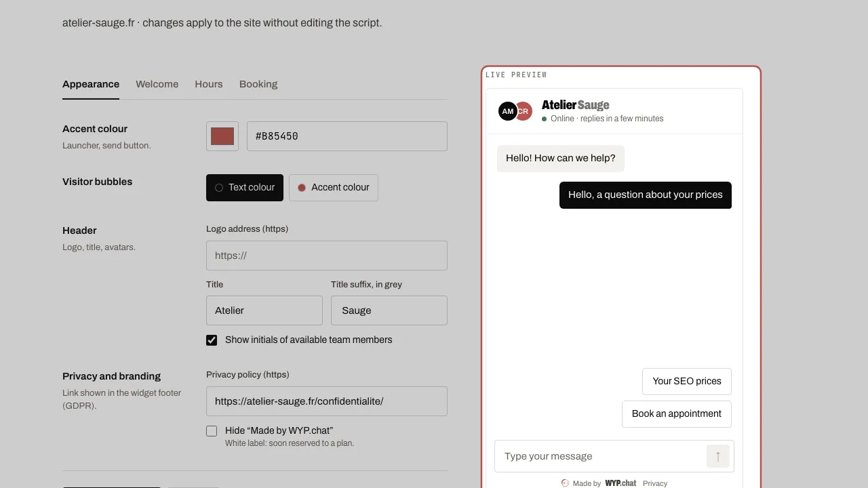The width and height of the screenshot is (868, 488).
Task: Open the WYP.chat link in widget footer
Action: 620,483
